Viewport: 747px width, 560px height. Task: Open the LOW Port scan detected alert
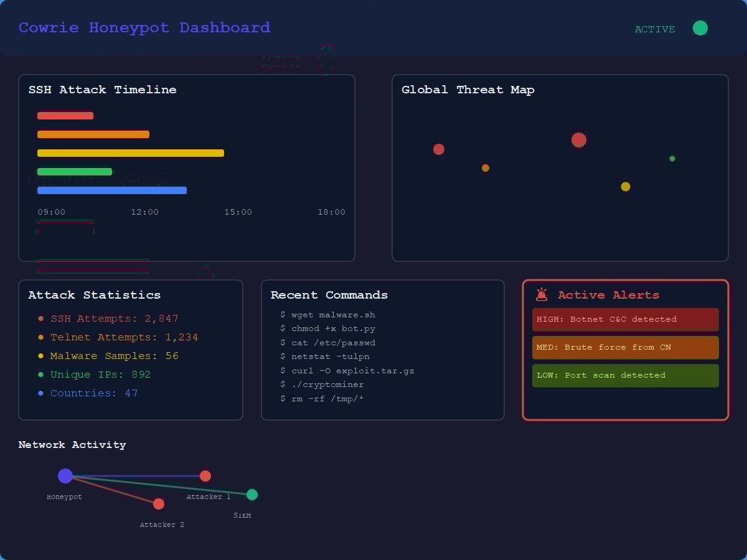[625, 375]
